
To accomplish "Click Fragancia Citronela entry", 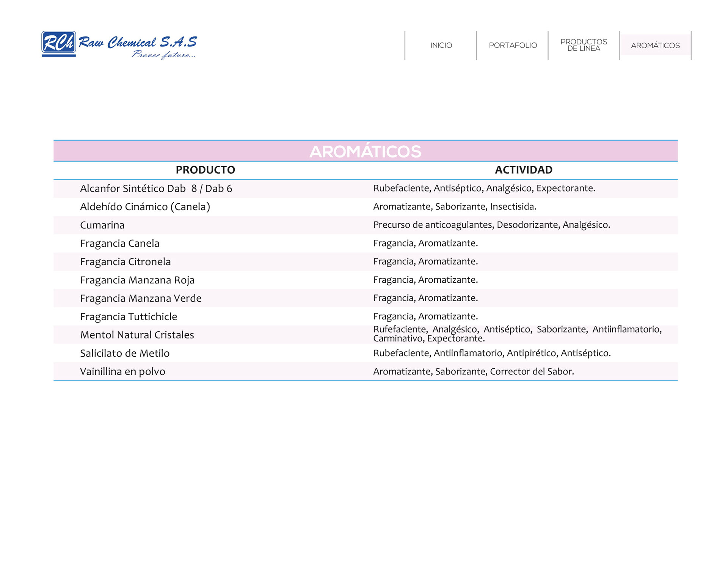I will (125, 262).
